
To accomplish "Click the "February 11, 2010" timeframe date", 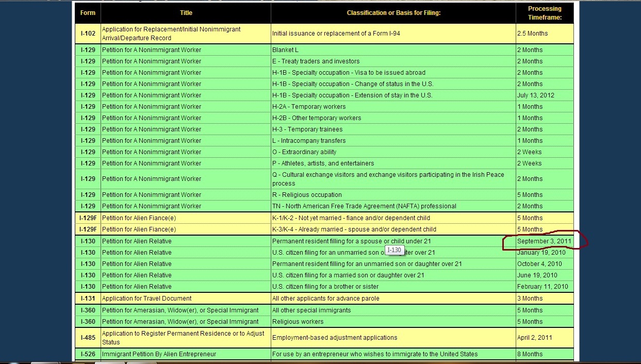I will point(543,287).
